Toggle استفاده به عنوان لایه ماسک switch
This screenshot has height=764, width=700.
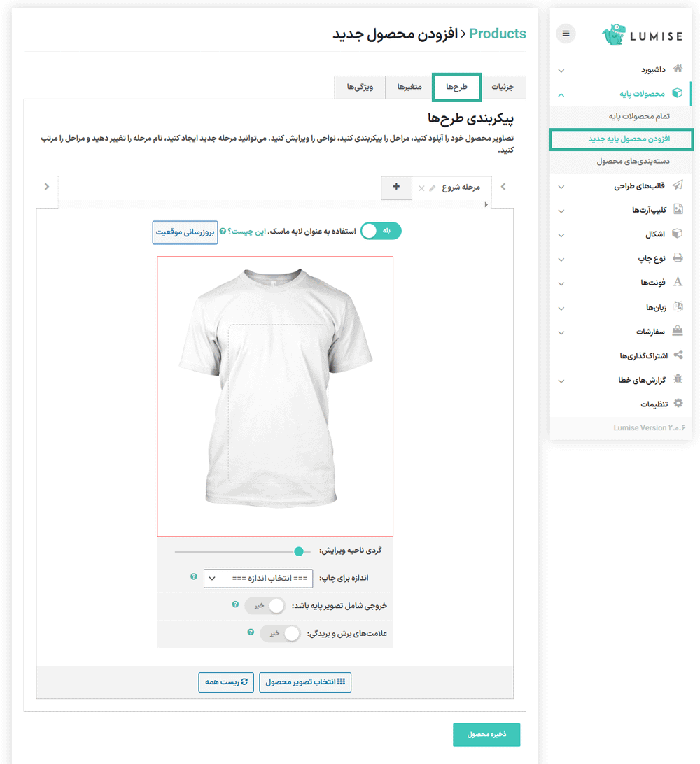[x=381, y=232]
